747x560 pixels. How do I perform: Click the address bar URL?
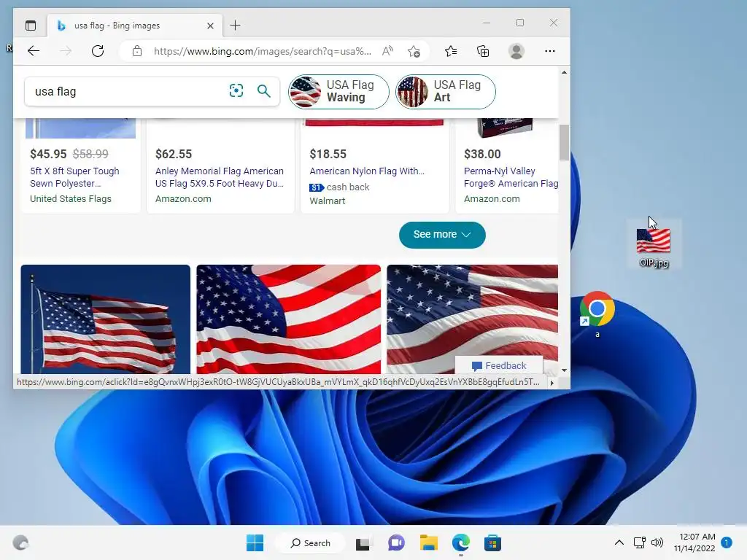262,52
